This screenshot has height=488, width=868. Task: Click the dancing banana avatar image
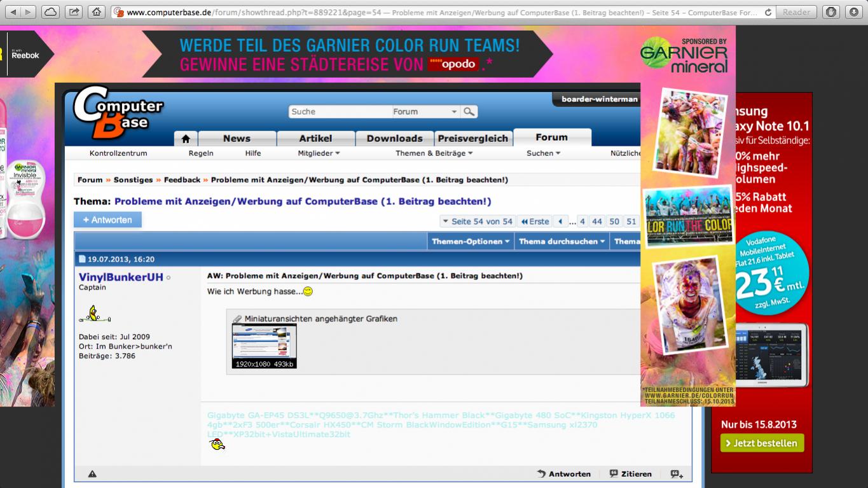[x=95, y=314]
